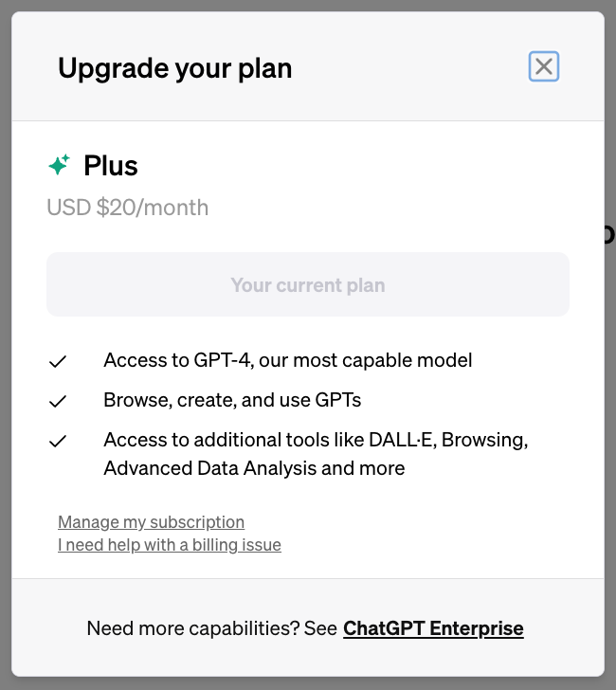Click the DALL·E and Browsing tools line
This screenshot has width=616, height=690.
(316, 440)
